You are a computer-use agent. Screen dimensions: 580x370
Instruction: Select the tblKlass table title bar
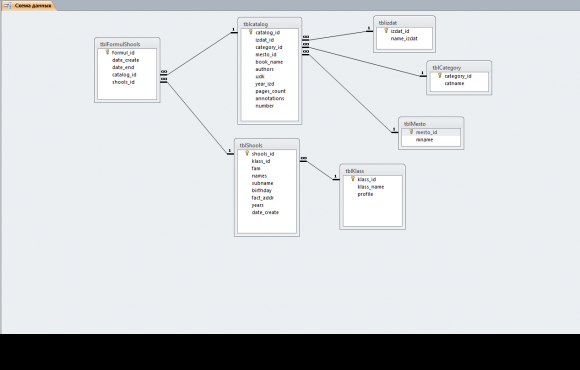click(x=372, y=171)
